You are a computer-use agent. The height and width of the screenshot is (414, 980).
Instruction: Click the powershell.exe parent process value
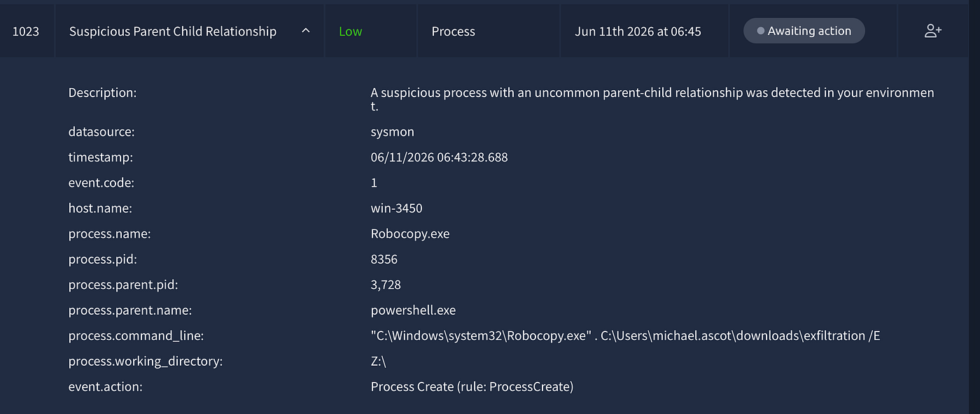pos(413,310)
